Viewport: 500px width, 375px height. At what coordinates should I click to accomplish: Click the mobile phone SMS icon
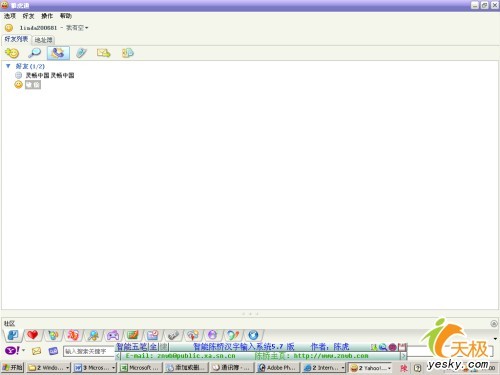click(x=81, y=53)
